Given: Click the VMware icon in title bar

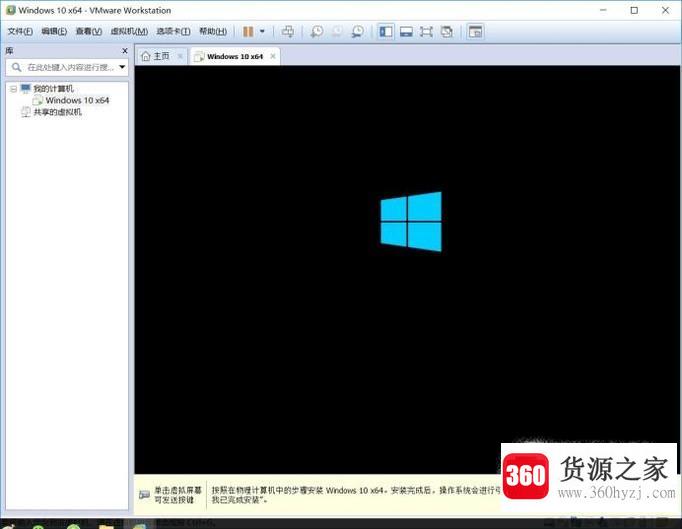Looking at the screenshot, I should (x=10, y=10).
